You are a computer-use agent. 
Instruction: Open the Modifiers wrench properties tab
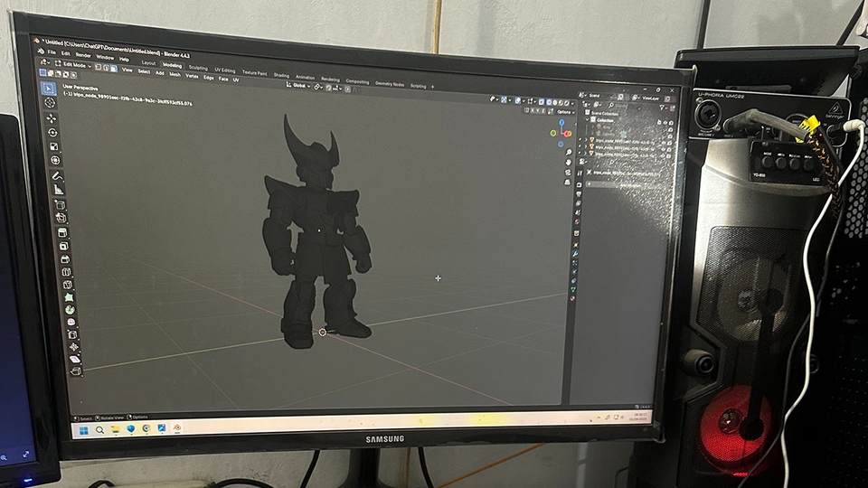coord(575,254)
